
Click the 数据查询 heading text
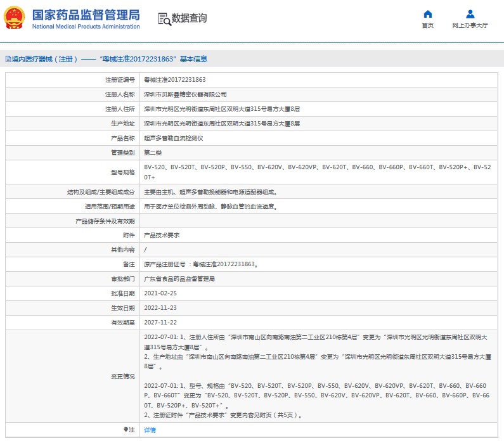(x=189, y=19)
